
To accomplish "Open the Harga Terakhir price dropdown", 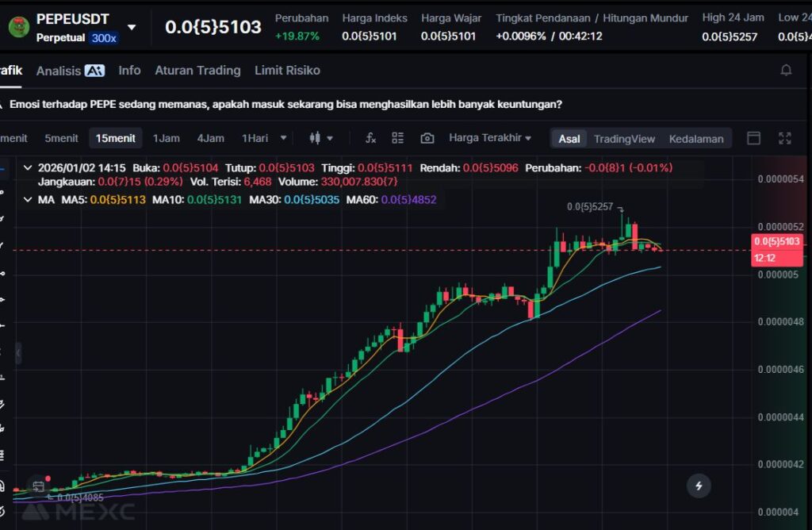I will (490, 138).
